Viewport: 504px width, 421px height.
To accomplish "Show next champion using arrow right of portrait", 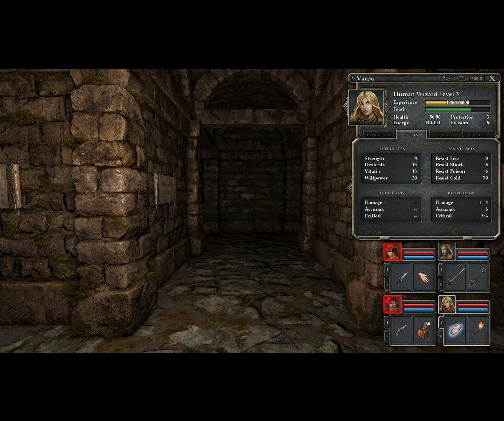I will (387, 107).
